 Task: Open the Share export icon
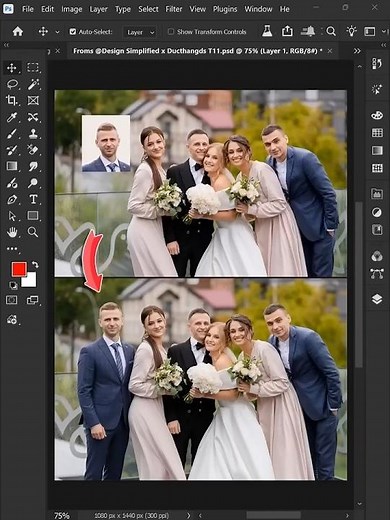tap(287, 32)
